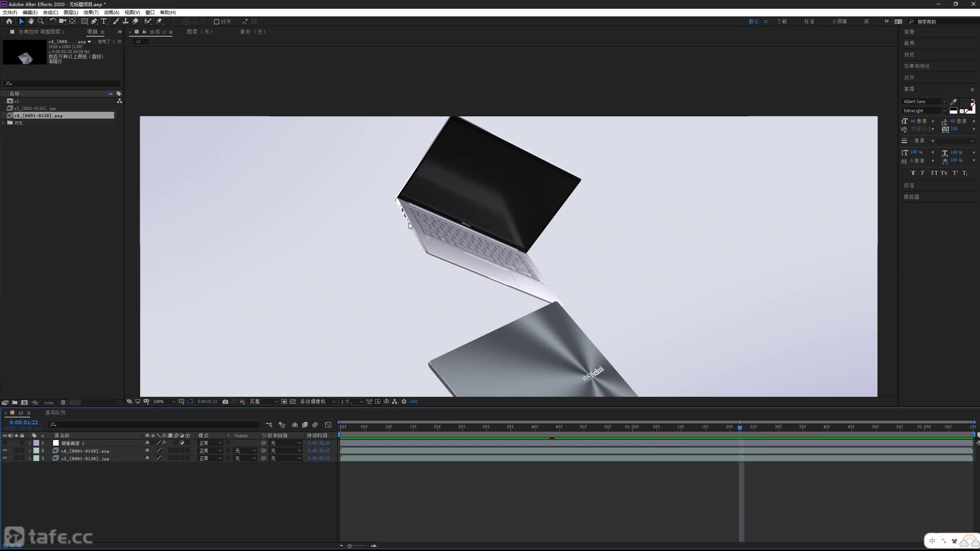Toggle the transparency grid icon
The width and height of the screenshot is (980, 551).
coord(292,401)
